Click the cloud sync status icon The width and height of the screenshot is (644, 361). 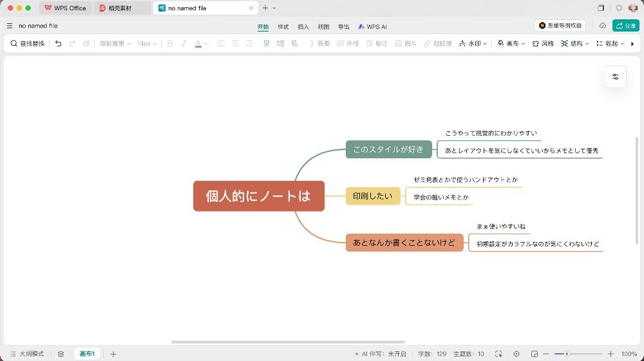click(603, 26)
